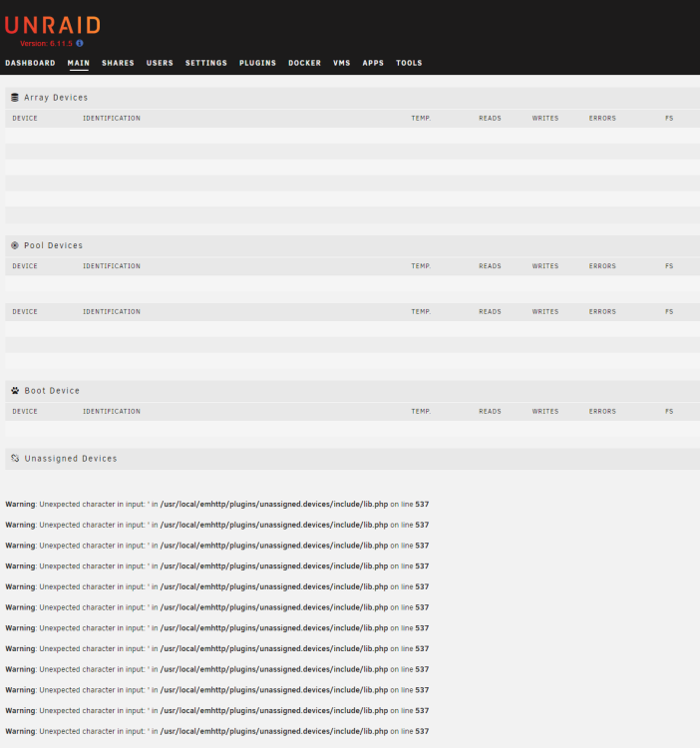The width and height of the screenshot is (700, 748).
Task: Click WRITES header in Array Devices
Action: point(545,119)
